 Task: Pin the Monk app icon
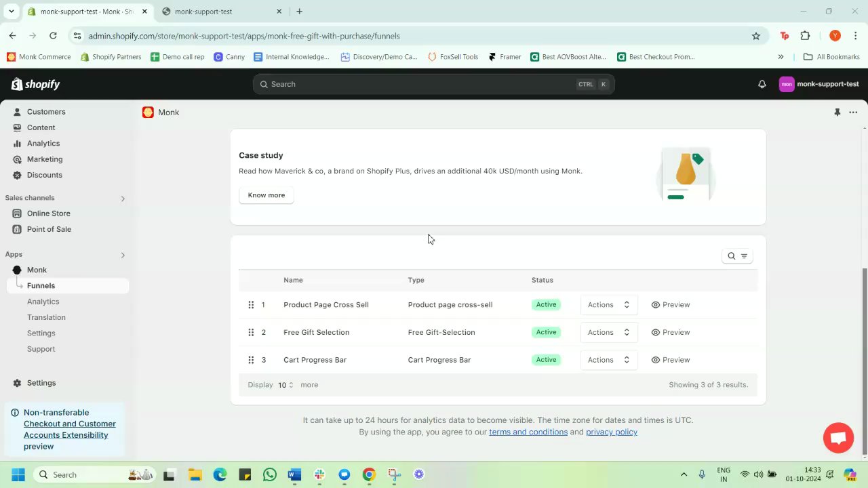pyautogui.click(x=837, y=113)
